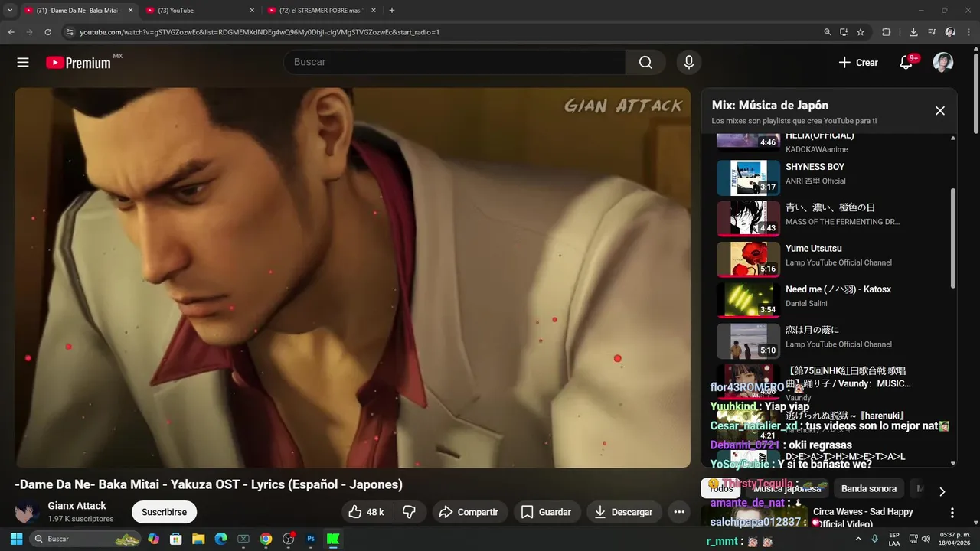
Task: Open options for Circa Waves - Sad Happy
Action: 952,513
